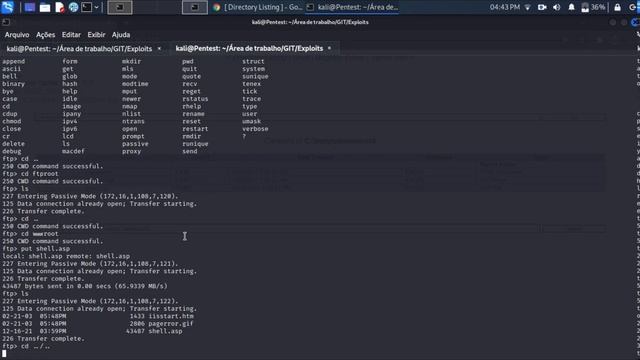Click the screen recorder camera tray icon
Image resolution: width=640 pixels, height=360 pixels.
pos(542,7)
